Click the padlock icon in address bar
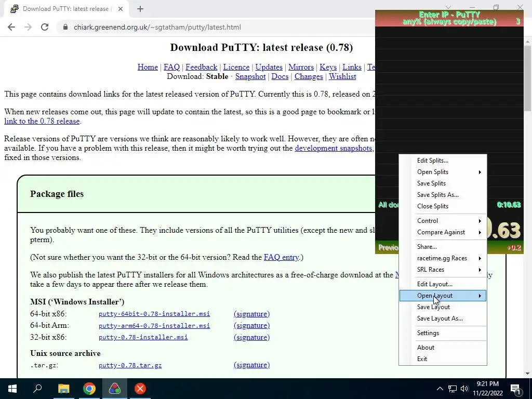 pyautogui.click(x=65, y=27)
